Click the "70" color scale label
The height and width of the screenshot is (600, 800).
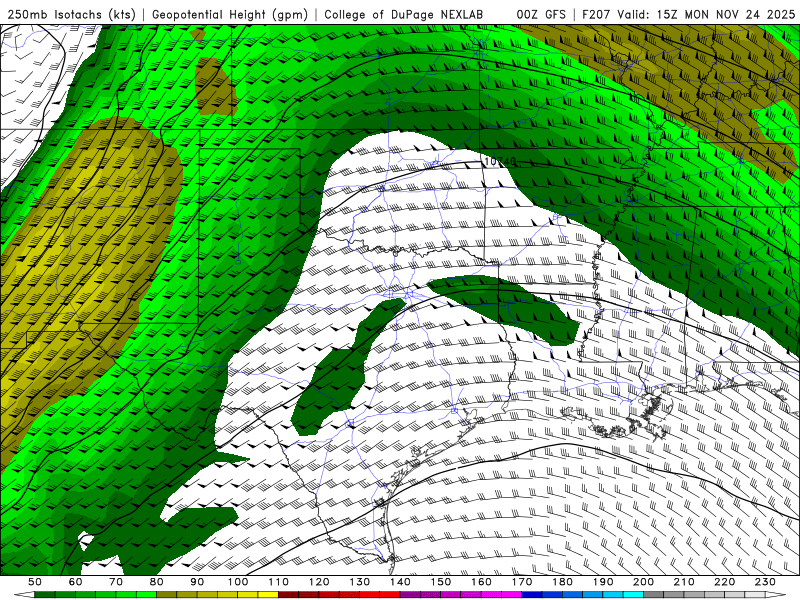pos(116,582)
